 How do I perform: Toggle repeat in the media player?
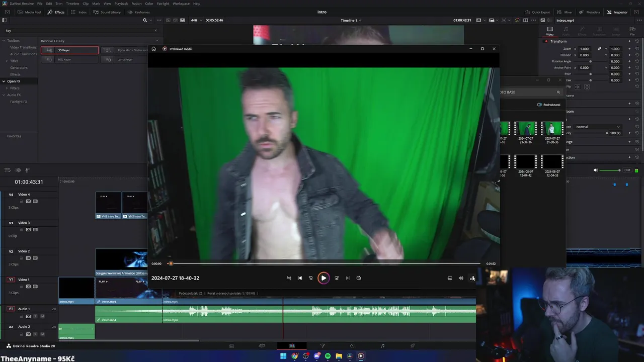coord(359,278)
